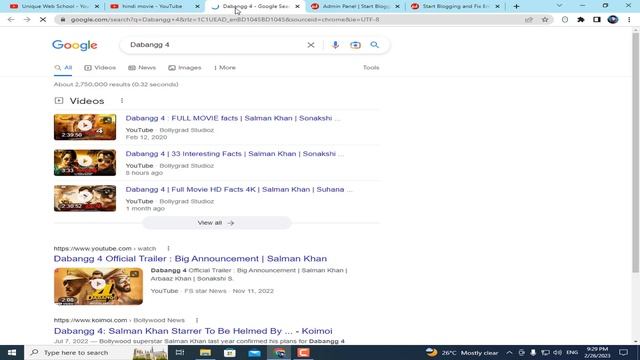Play the 33 Interesting Facts thumbnail
The width and height of the screenshot is (640, 360).
click(x=85, y=162)
